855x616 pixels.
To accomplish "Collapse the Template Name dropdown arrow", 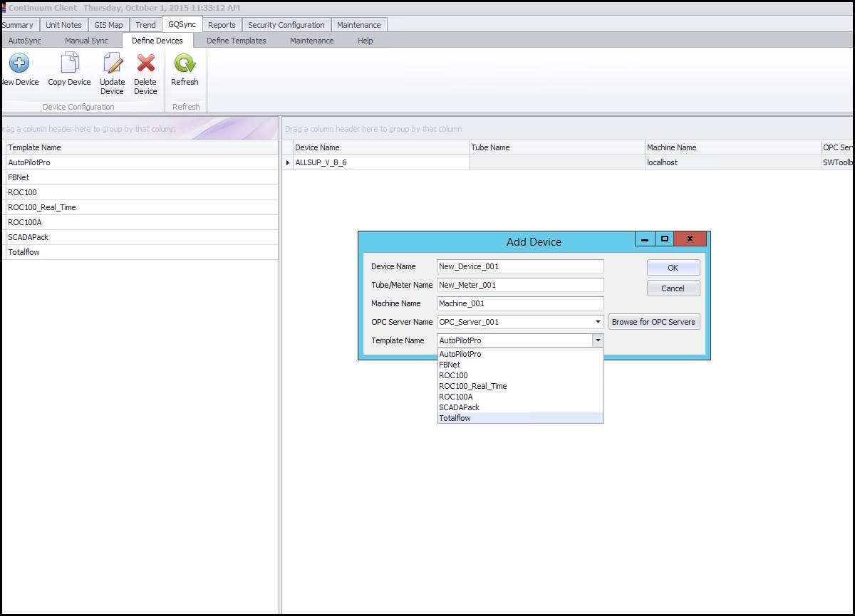I will (598, 340).
